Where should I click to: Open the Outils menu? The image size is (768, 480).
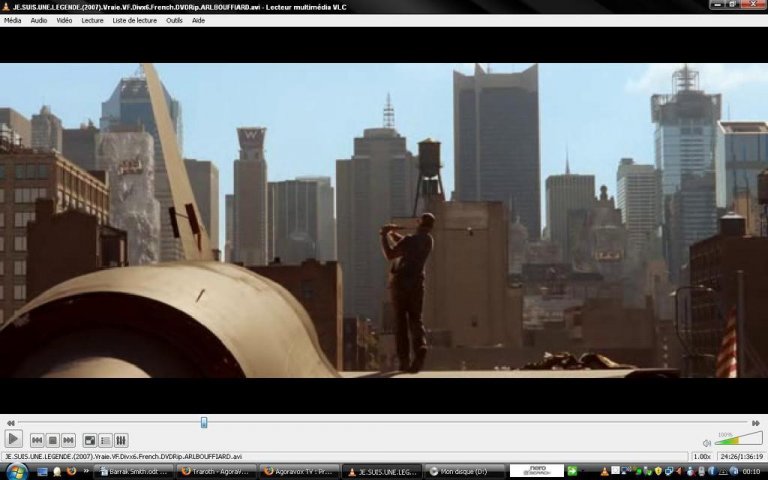[x=174, y=21]
